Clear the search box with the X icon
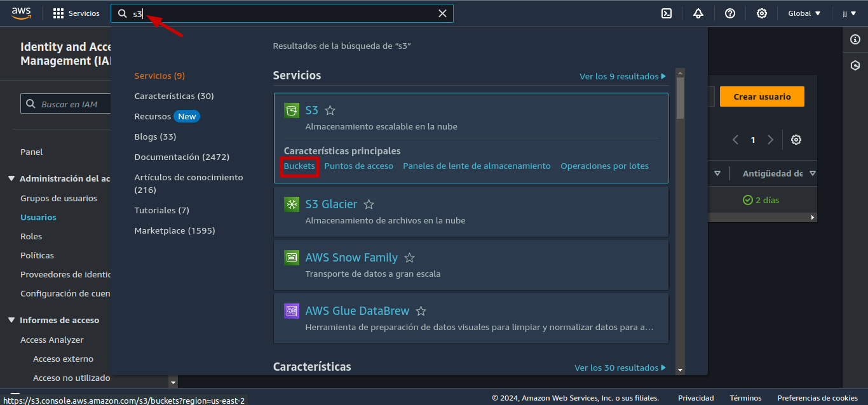868x405 pixels. click(x=442, y=13)
